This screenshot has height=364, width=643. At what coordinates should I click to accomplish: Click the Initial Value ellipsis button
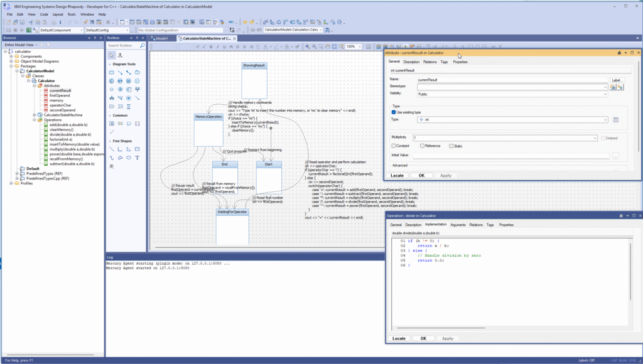pyautogui.click(x=615, y=156)
